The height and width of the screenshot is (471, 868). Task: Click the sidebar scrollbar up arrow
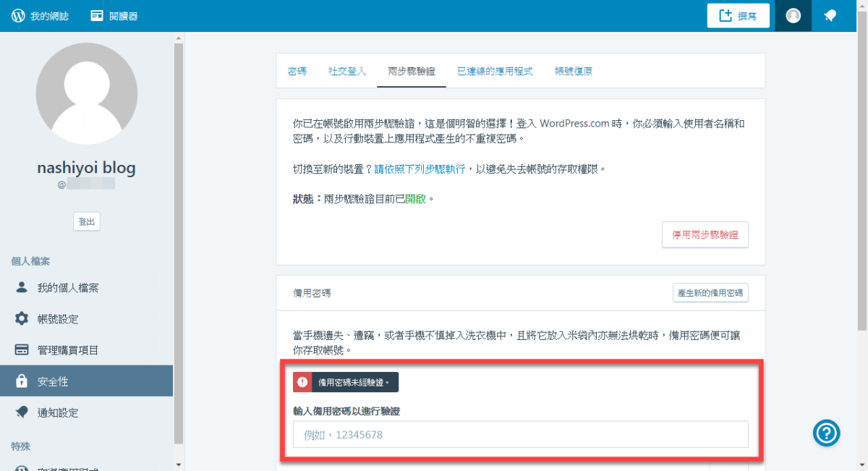[x=179, y=37]
